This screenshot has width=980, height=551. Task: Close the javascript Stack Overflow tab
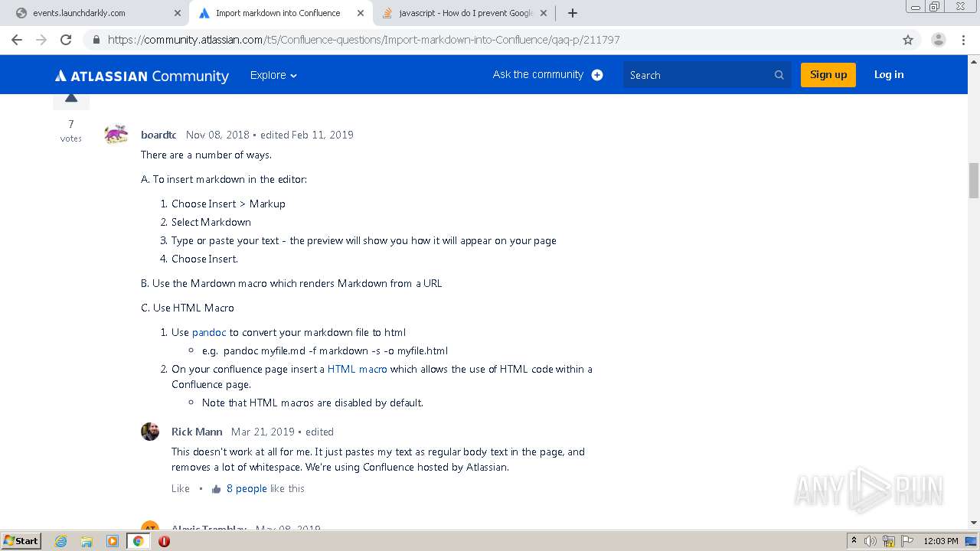(543, 13)
